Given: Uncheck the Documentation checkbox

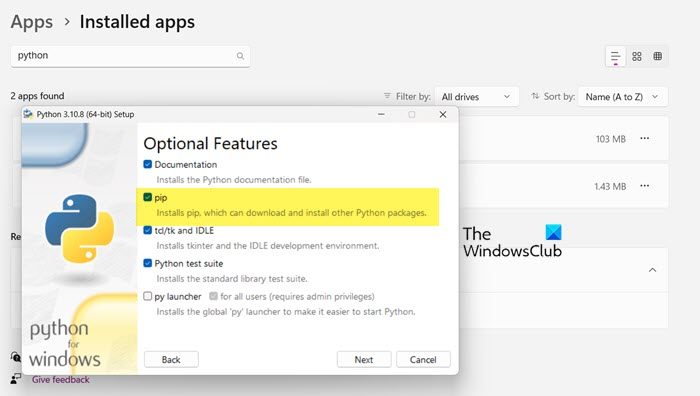Looking at the screenshot, I should [x=148, y=164].
